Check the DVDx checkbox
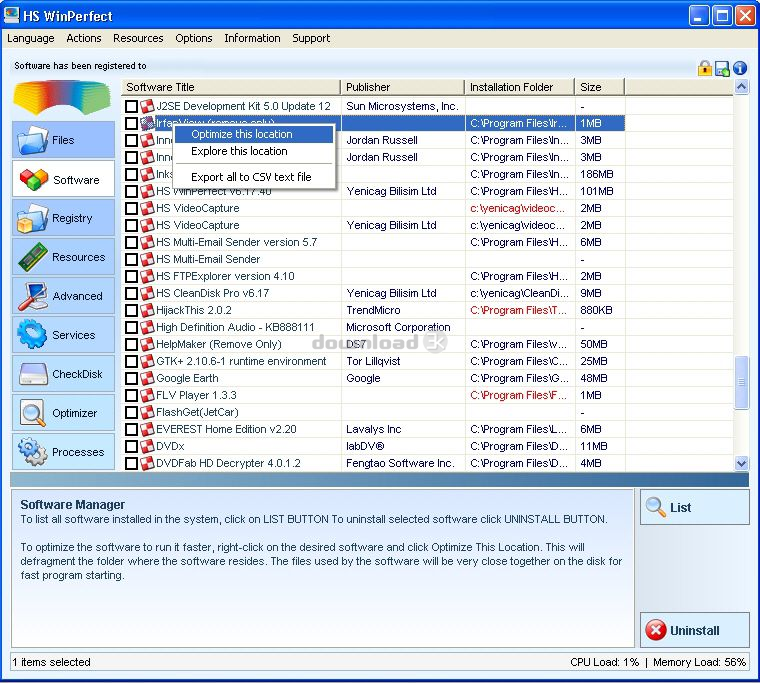This screenshot has width=760, height=683. point(131,446)
